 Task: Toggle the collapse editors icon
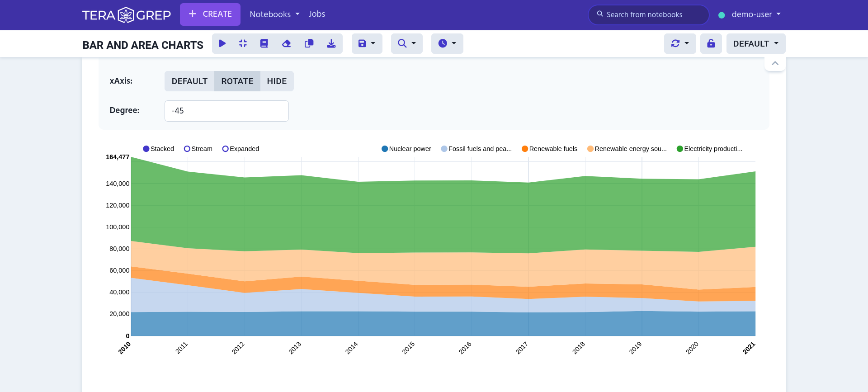click(243, 43)
